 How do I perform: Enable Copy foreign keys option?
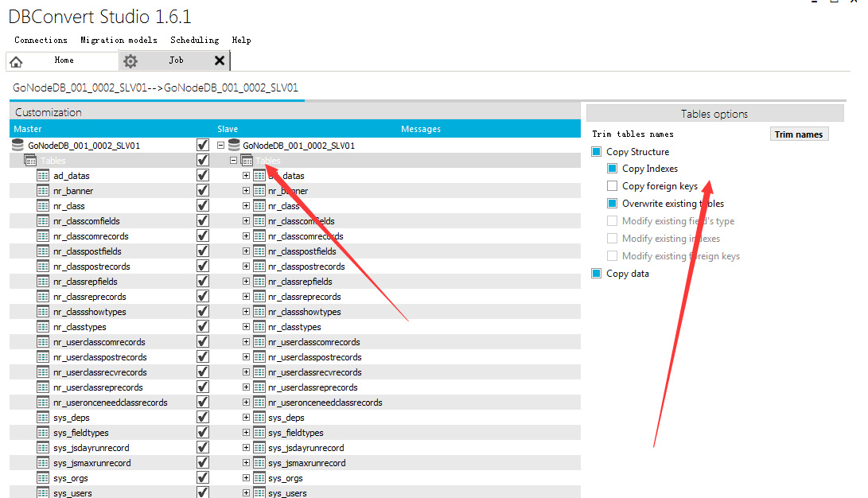click(x=613, y=186)
